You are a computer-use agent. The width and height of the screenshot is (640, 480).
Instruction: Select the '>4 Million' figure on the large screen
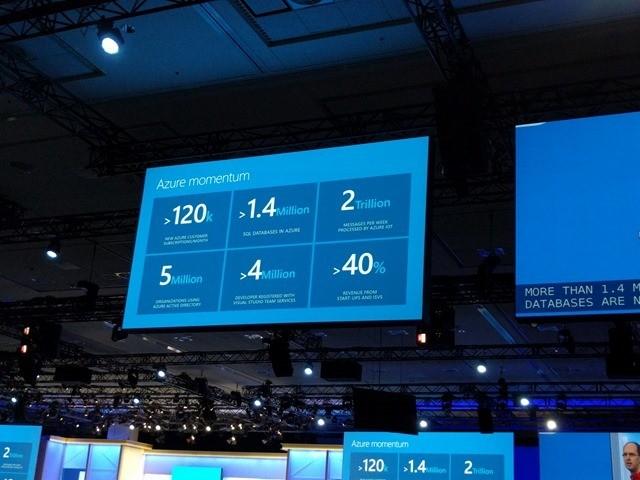pos(267,271)
